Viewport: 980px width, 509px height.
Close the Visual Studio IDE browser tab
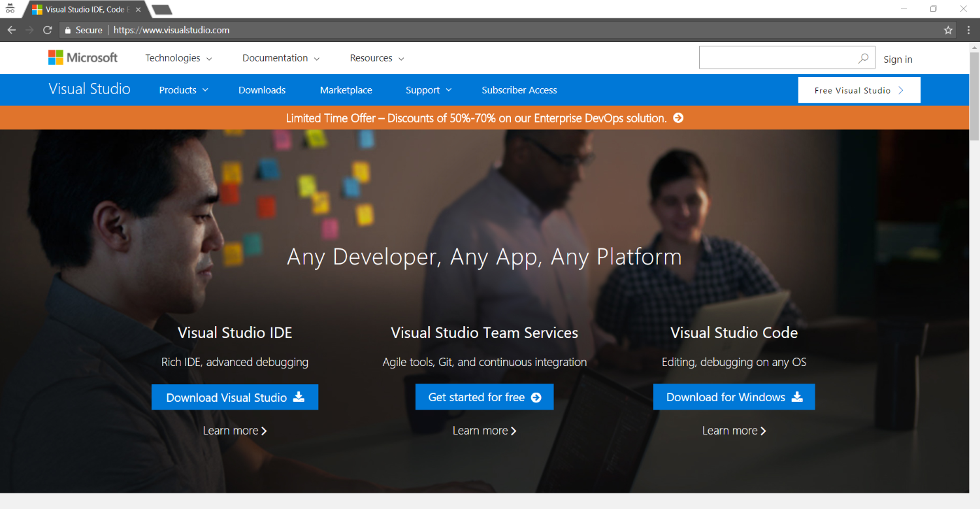tap(139, 10)
